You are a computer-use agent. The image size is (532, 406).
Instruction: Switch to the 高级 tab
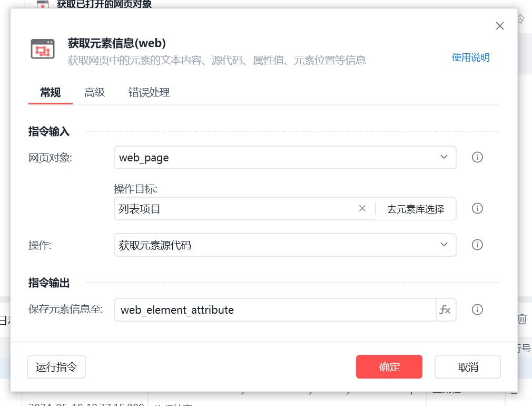[95, 93]
